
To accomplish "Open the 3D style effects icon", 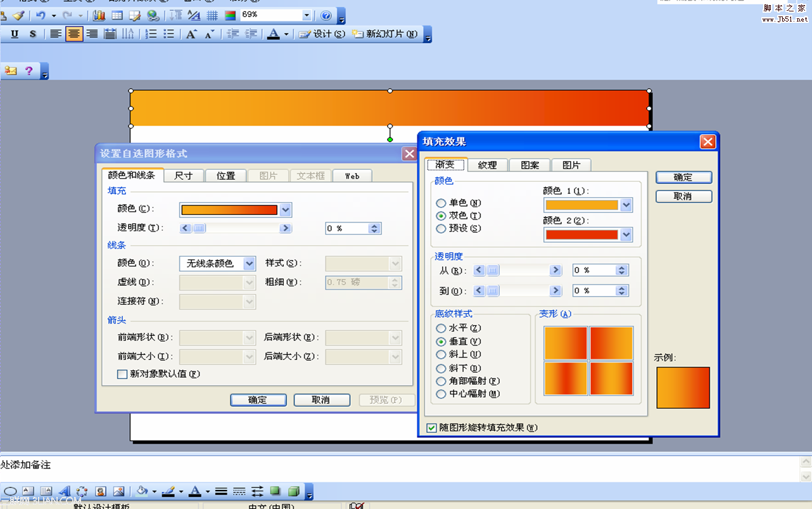I will pos(293,491).
